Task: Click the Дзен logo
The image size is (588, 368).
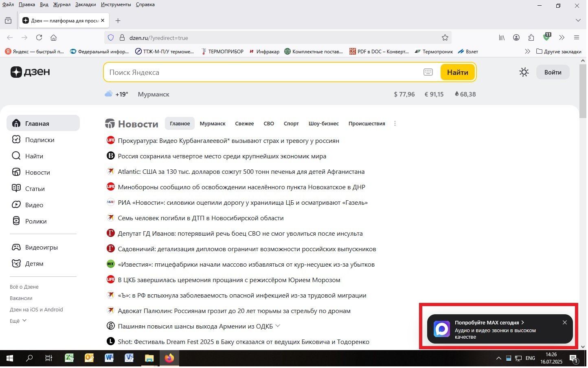Action: tap(30, 72)
